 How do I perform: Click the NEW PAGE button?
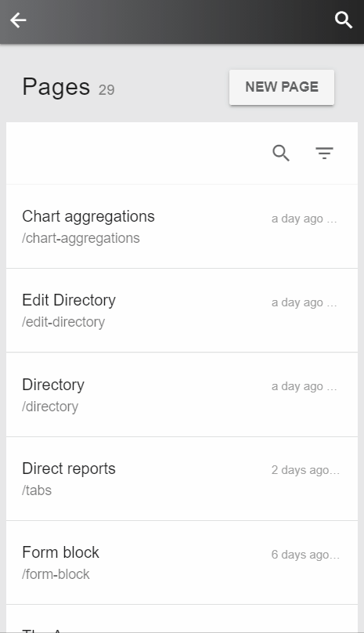pos(282,87)
